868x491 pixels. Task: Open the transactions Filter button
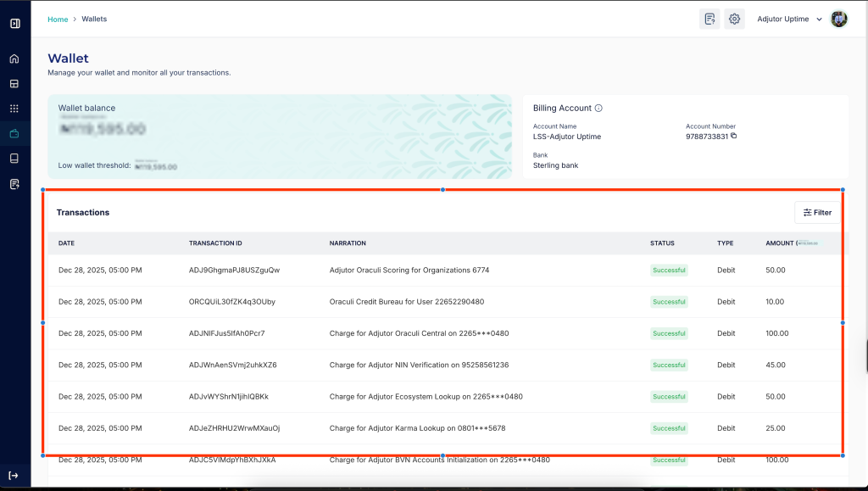(x=817, y=213)
